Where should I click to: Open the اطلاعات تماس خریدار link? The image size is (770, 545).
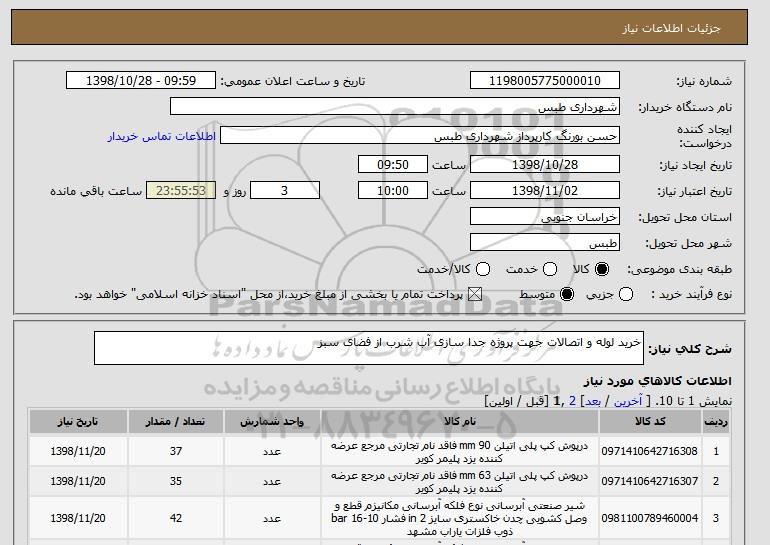click(162, 136)
